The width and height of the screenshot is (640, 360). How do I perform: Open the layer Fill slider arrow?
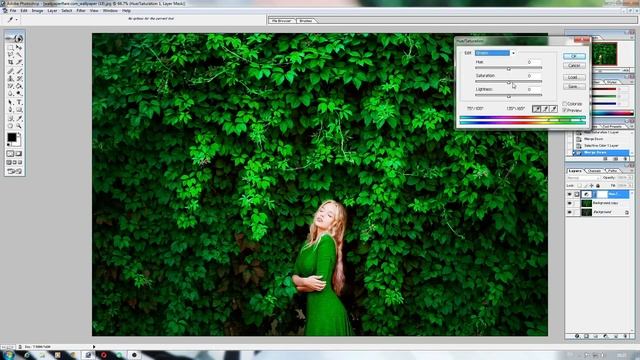click(x=631, y=186)
